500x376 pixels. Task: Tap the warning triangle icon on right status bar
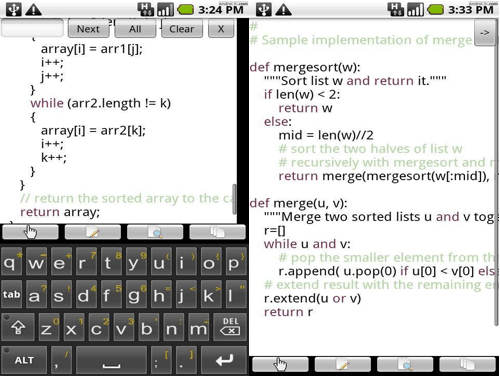[x=283, y=10]
